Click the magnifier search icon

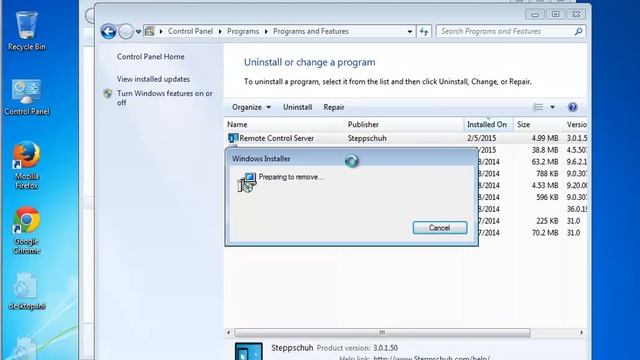[578, 31]
